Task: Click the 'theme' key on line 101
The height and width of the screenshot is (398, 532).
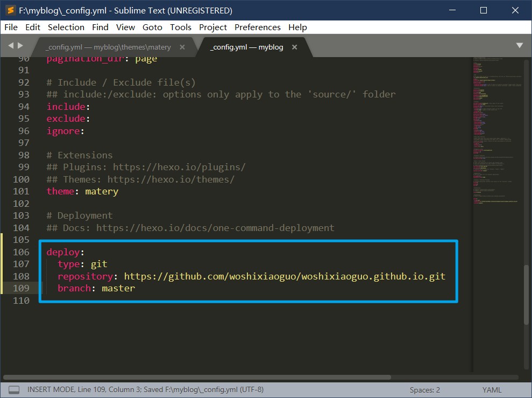Action: 60,191
